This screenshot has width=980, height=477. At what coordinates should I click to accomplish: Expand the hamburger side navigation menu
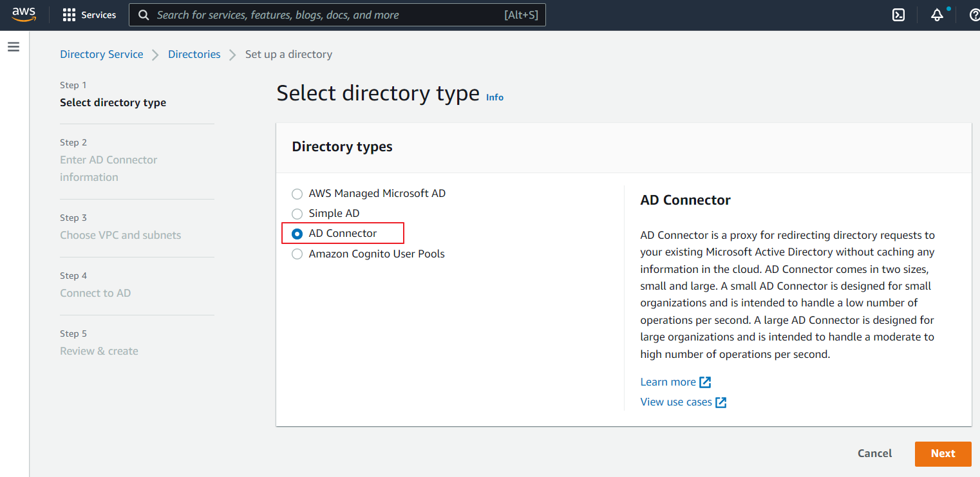[14, 47]
